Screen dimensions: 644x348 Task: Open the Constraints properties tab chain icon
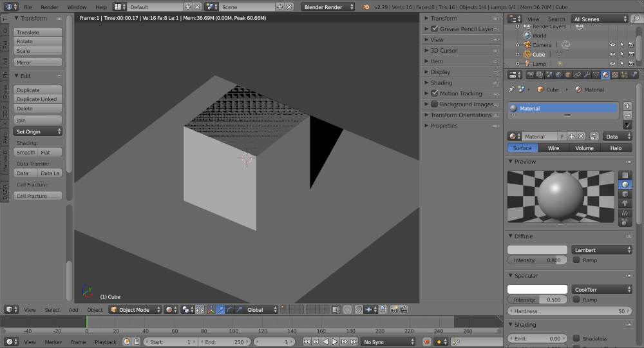click(x=578, y=75)
